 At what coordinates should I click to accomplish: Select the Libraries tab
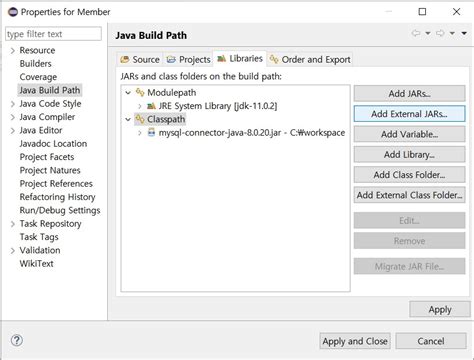(x=240, y=59)
